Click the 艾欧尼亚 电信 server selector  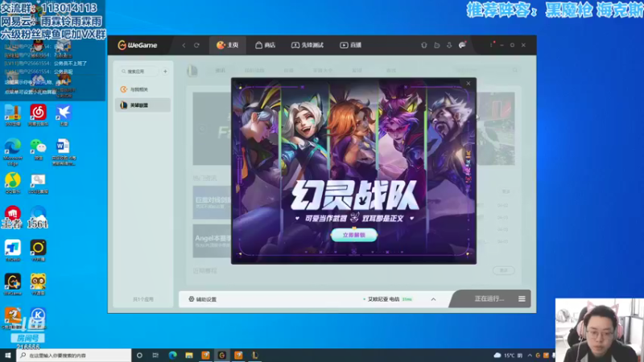coord(388,299)
